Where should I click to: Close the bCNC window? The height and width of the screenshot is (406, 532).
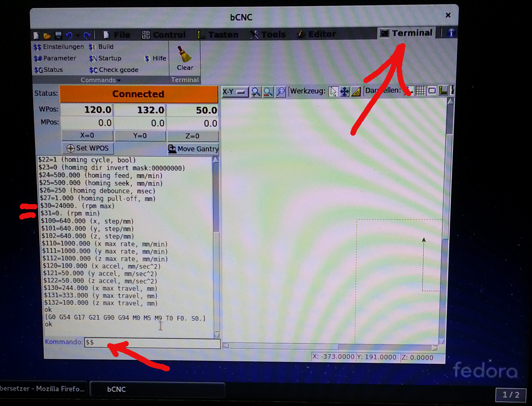tap(448, 15)
